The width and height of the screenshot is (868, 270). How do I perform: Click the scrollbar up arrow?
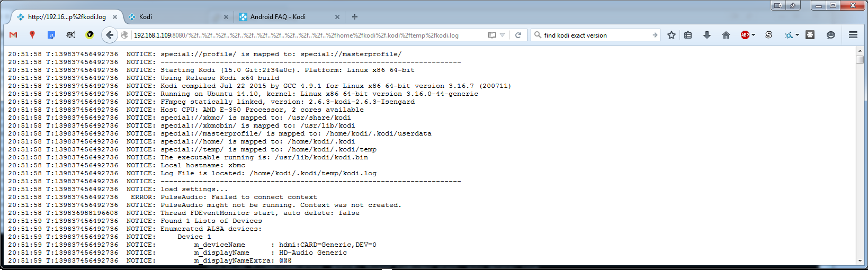(x=860, y=51)
